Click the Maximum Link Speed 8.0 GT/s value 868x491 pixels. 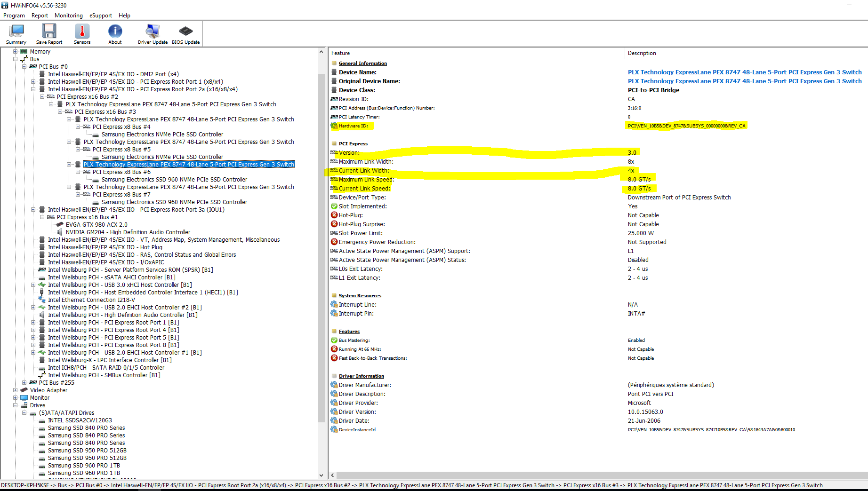pyautogui.click(x=639, y=179)
